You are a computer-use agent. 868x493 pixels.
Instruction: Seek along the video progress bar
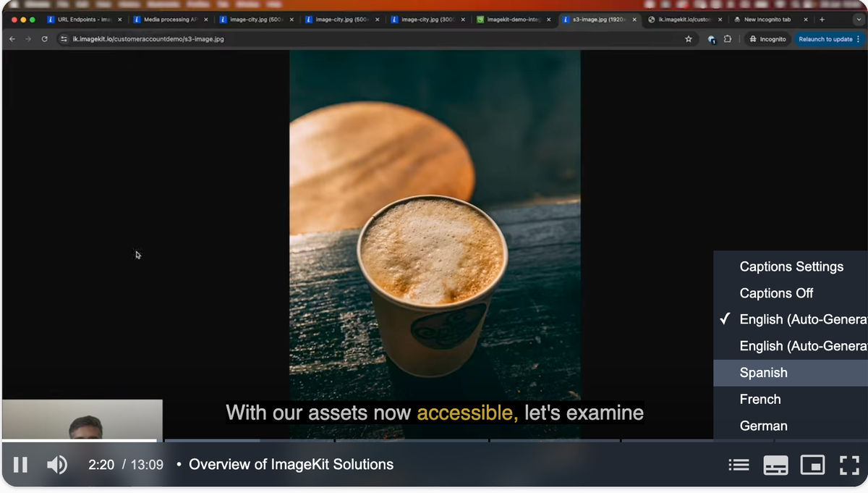(x=434, y=440)
